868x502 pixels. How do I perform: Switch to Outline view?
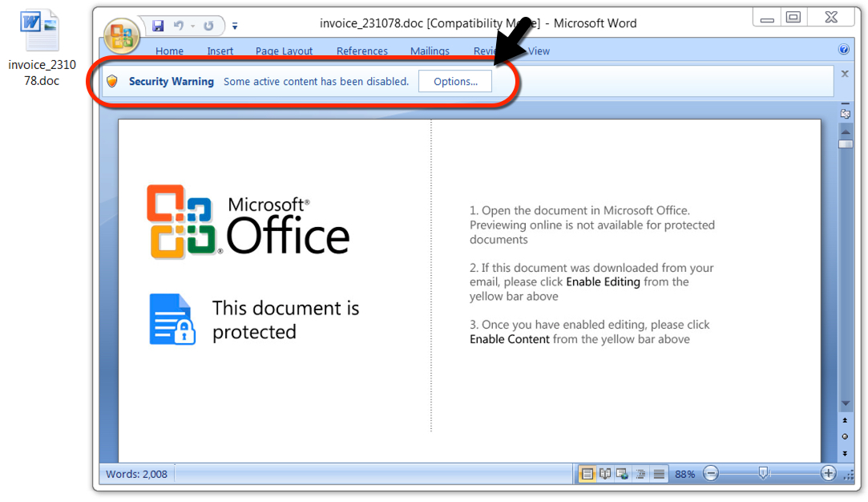tap(640, 474)
